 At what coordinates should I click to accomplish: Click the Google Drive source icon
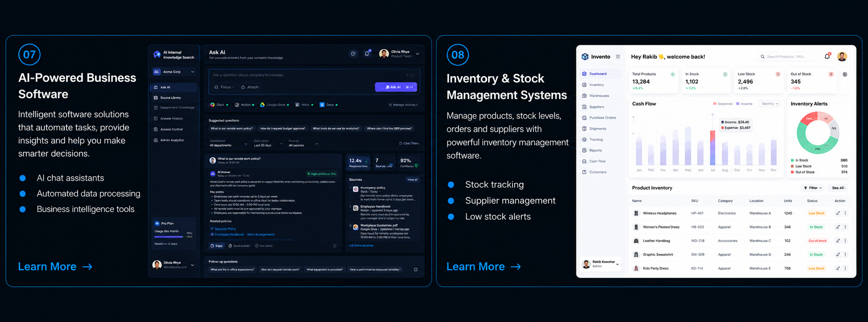coord(262,105)
